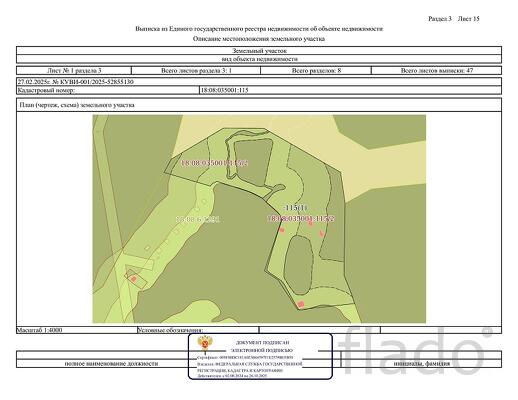Click the pink cadastral label near the pond outline
The height and width of the screenshot is (400, 518).
[x=214, y=163]
